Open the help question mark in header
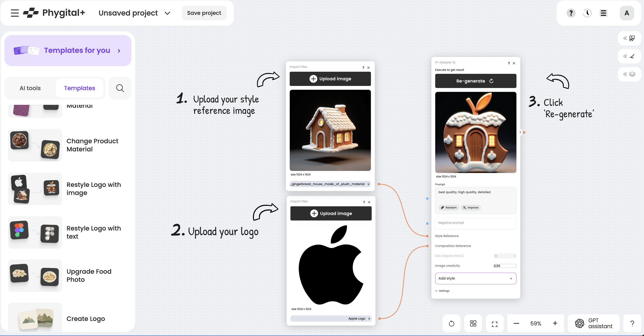644x336 pixels. 571,13
